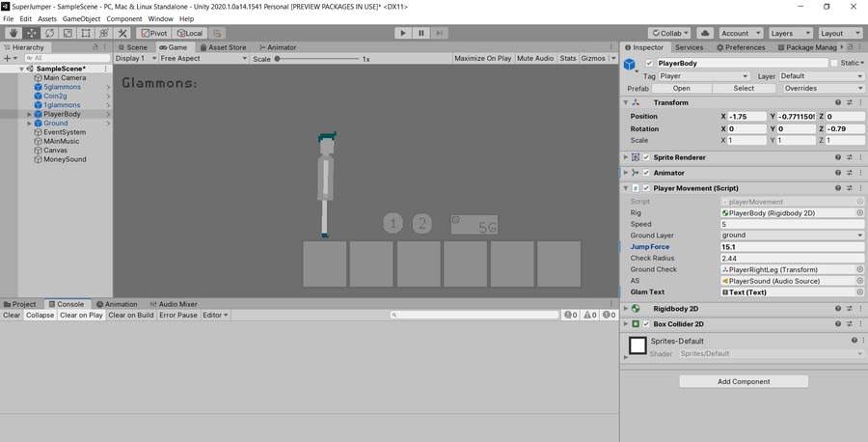Switch to the Scene tab

point(132,47)
